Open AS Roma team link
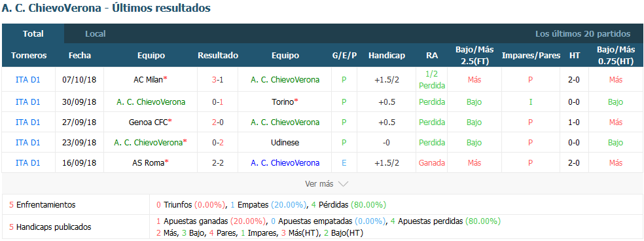This screenshot has height=241, width=644. click(x=149, y=163)
